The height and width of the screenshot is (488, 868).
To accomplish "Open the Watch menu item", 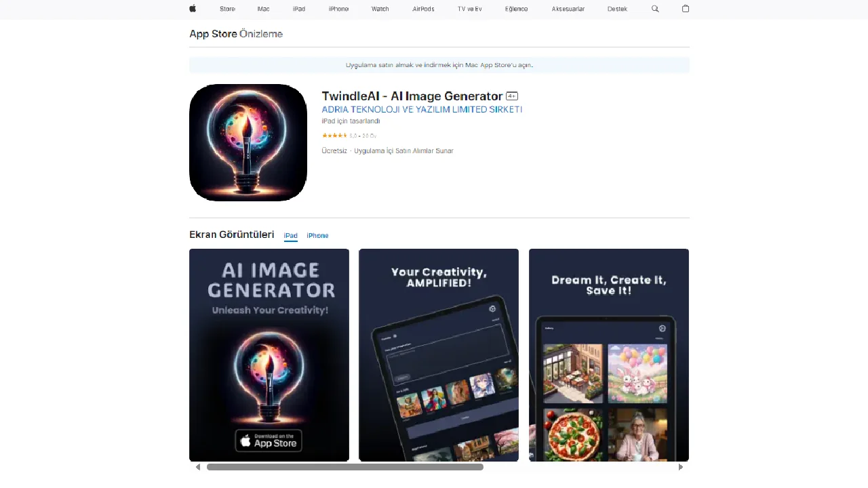I will point(380,9).
